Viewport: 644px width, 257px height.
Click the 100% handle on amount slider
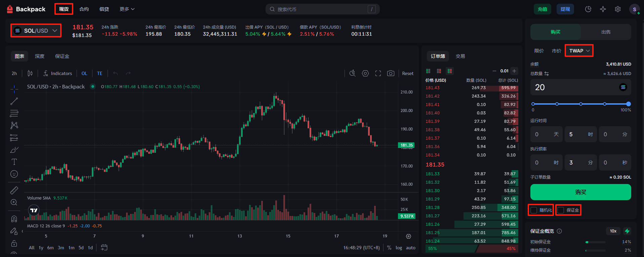(629, 104)
